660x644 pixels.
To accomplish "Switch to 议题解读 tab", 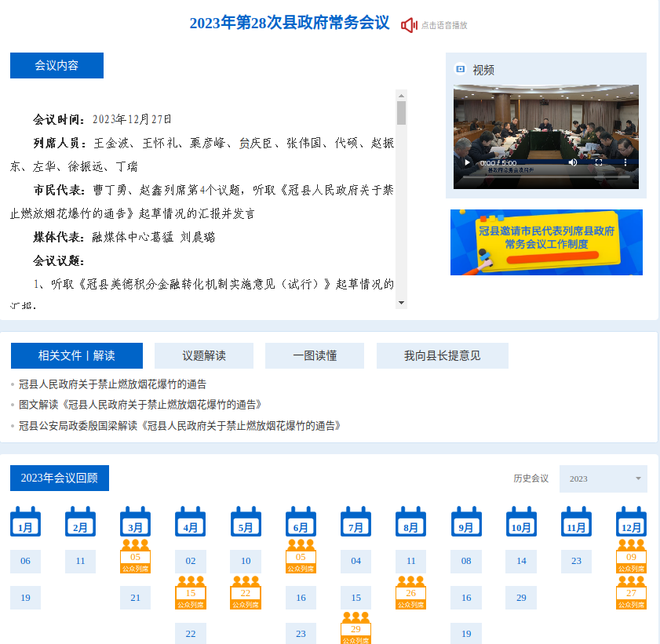I will 204,355.
